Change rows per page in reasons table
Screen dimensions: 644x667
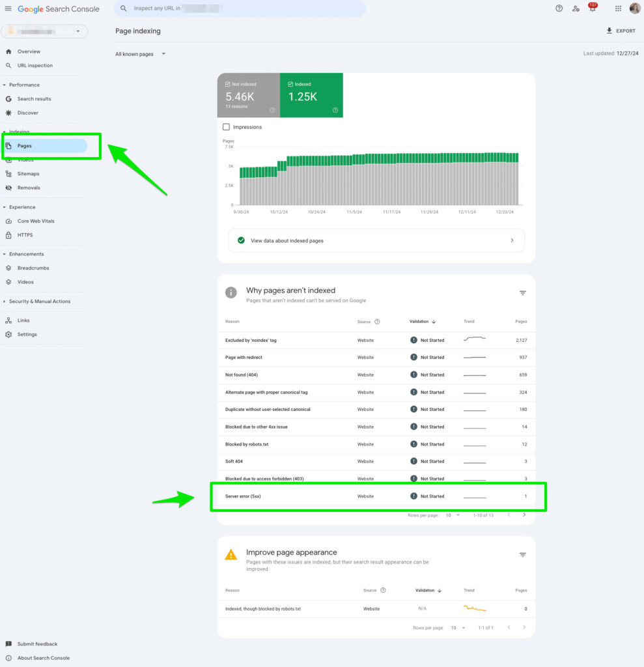[453, 515]
